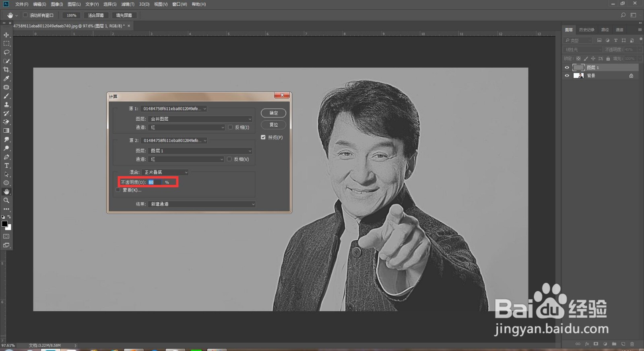Select the Eraser tool
Viewport: 644px width, 351px height.
pos(6,122)
